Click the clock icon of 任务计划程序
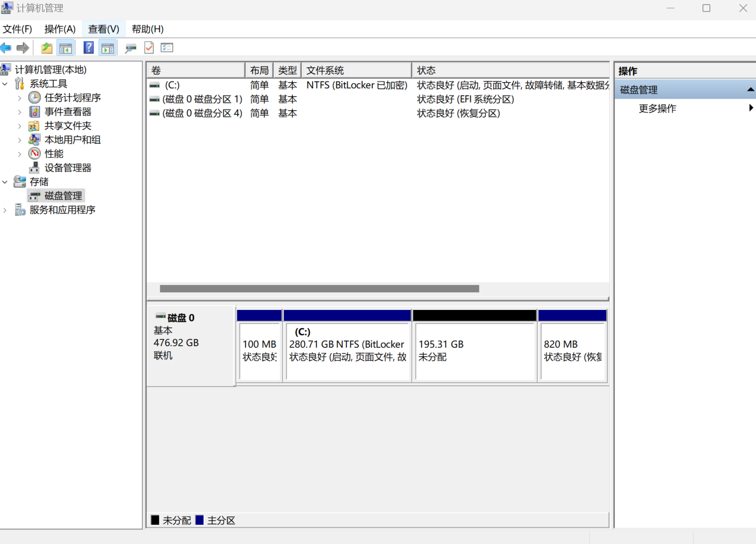The image size is (756, 544). [34, 97]
